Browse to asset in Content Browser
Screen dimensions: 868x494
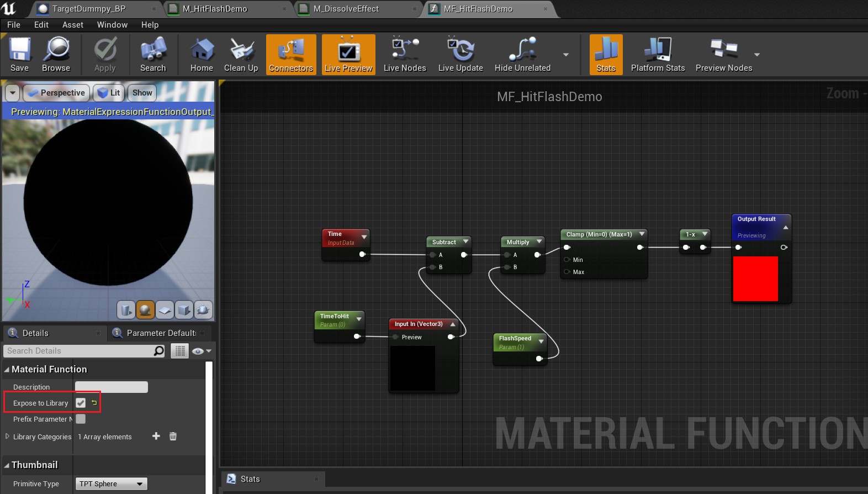[56, 55]
